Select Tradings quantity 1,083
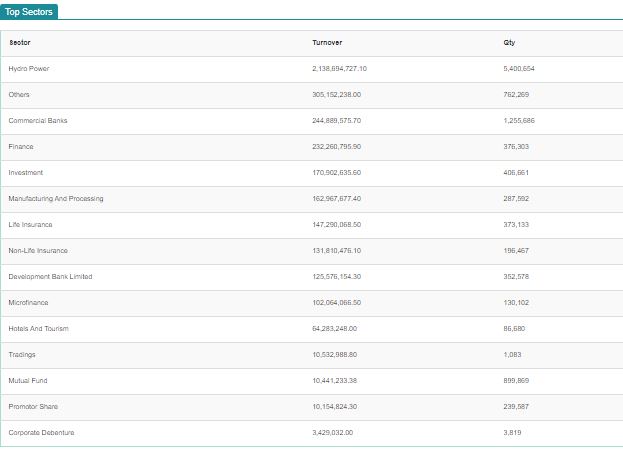The width and height of the screenshot is (623, 454). pyautogui.click(x=512, y=354)
